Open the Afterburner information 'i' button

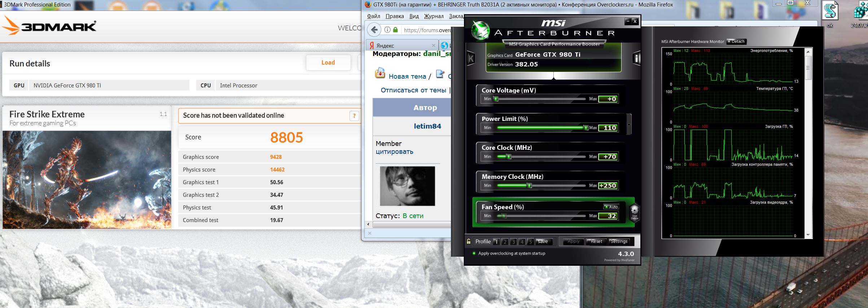(x=637, y=58)
